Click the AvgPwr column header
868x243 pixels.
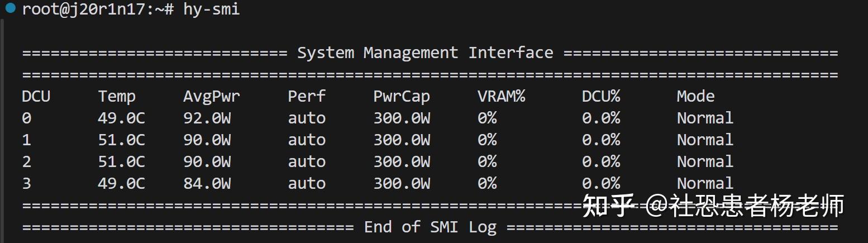click(x=211, y=97)
